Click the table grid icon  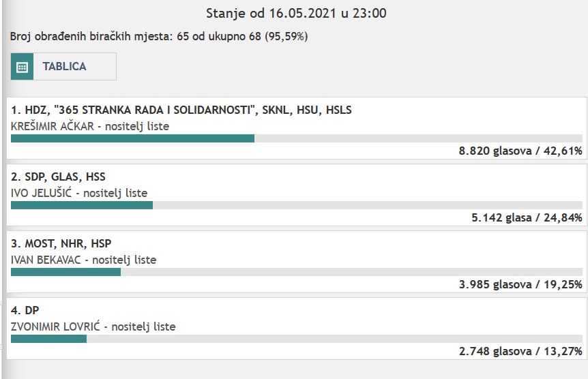(22, 67)
